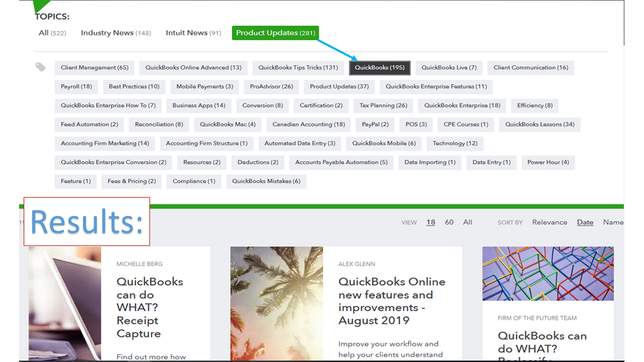Choose QuickBooks Enterprise (18) tag
Image resolution: width=644 pixels, height=362 pixels.
tap(462, 106)
